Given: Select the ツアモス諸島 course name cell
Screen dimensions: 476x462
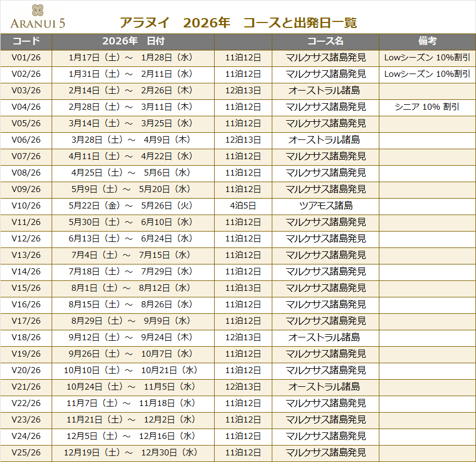Looking at the screenshot, I should coord(325,206).
